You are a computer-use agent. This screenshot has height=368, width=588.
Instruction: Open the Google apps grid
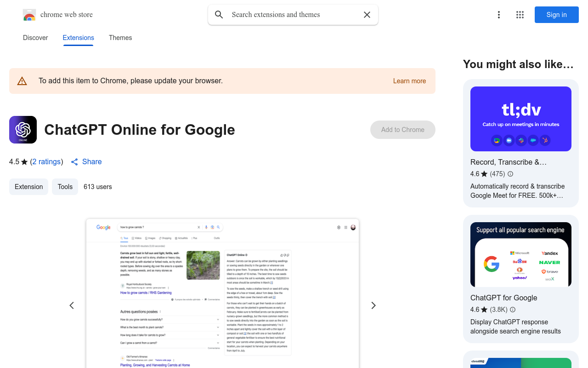click(x=520, y=15)
